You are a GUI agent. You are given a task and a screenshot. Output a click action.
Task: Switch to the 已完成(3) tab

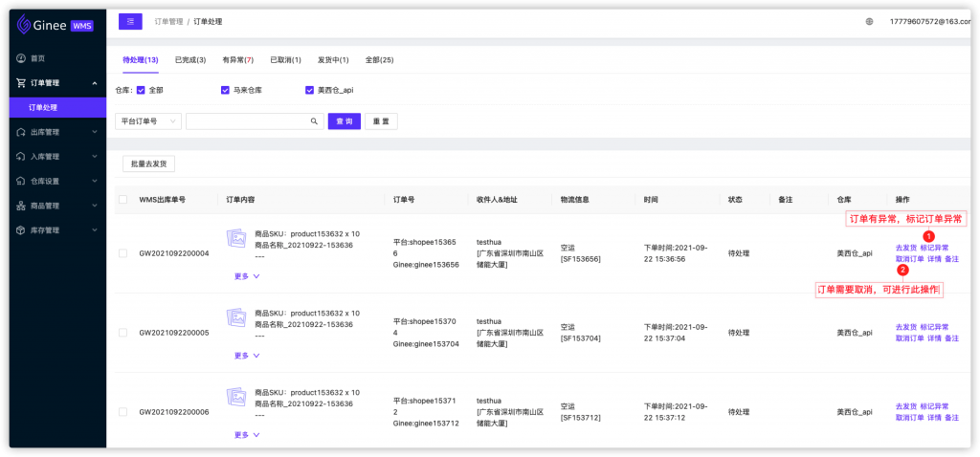(190, 60)
